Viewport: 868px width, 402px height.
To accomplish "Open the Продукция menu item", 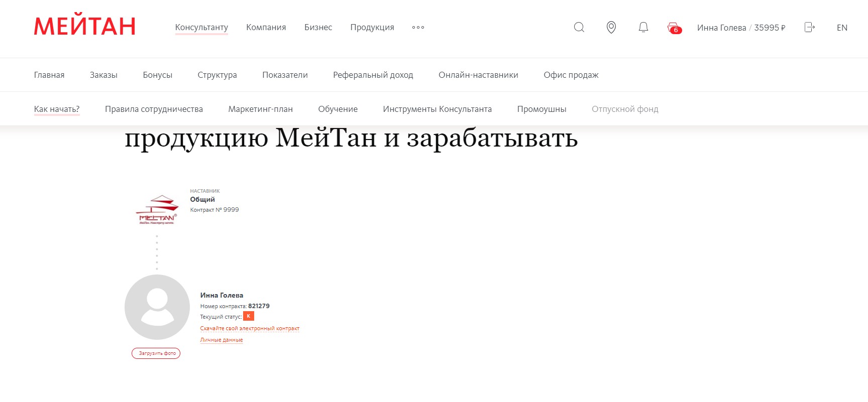I will pyautogui.click(x=372, y=28).
